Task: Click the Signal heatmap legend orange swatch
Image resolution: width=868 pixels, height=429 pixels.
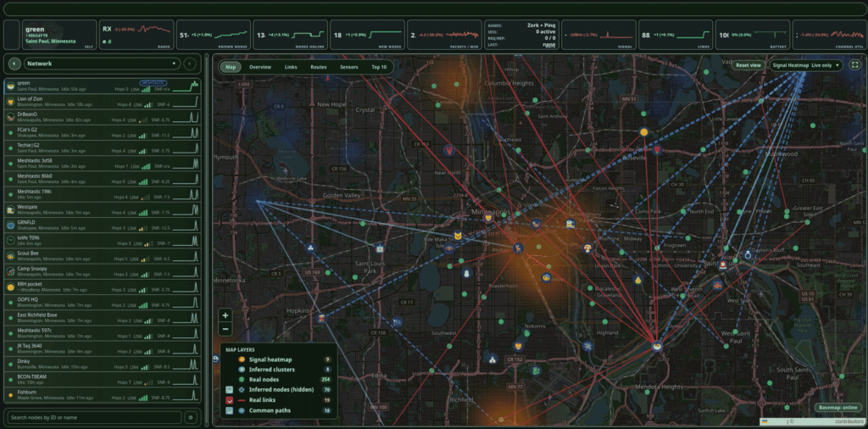Action: pos(243,359)
